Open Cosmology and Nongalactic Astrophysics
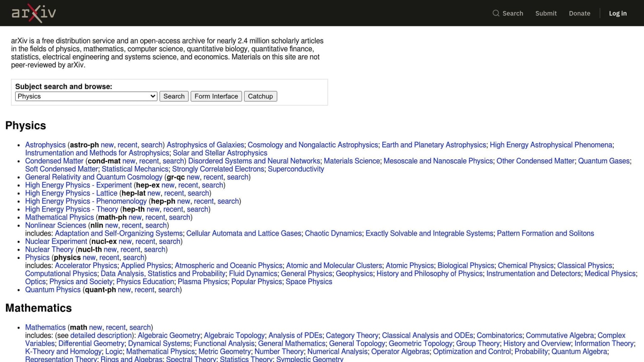The height and width of the screenshot is (362, 644). pos(313,145)
